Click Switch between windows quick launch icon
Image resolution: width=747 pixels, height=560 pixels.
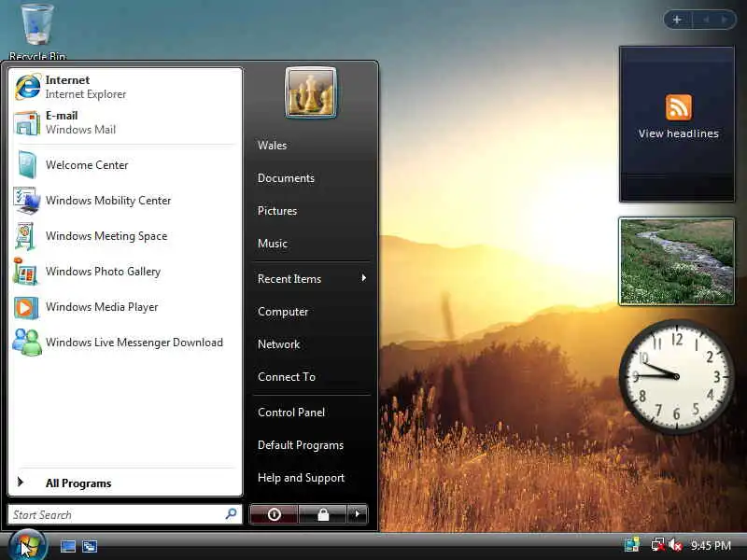(90, 546)
